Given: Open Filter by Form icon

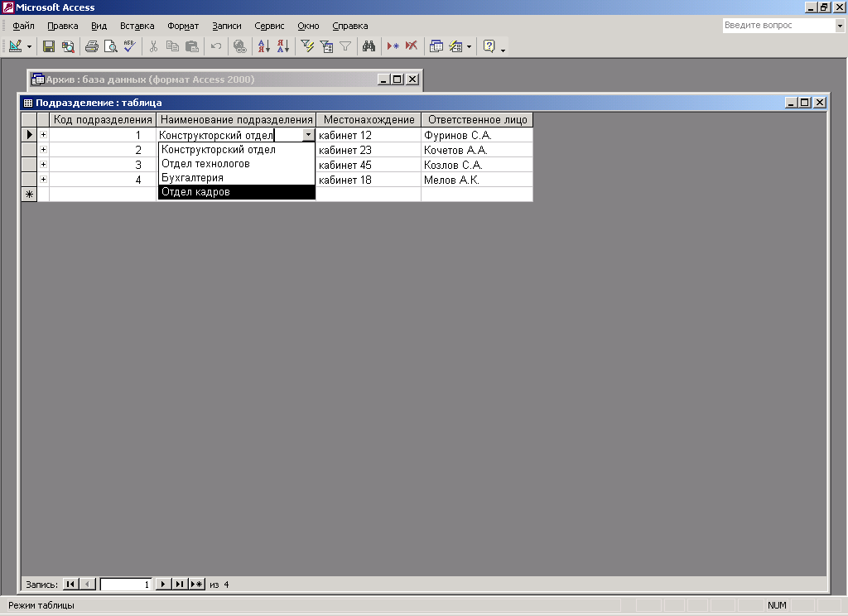Looking at the screenshot, I should click(x=326, y=46).
